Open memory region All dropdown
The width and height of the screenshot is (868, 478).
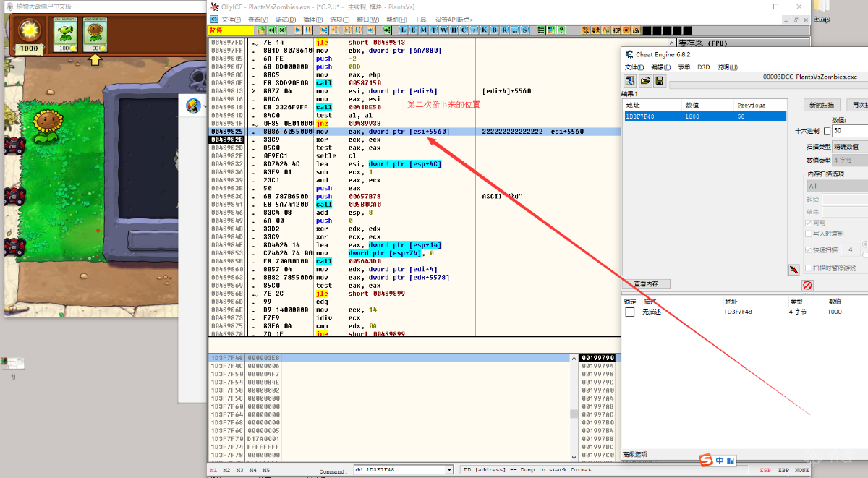point(838,186)
